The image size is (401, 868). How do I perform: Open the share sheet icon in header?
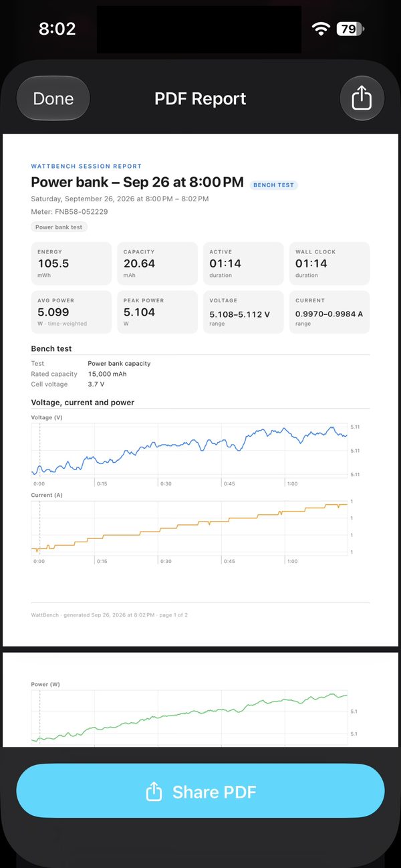pyautogui.click(x=362, y=98)
